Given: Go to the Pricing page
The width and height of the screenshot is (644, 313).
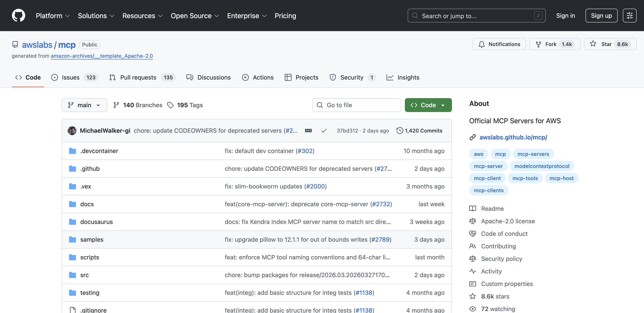Looking at the screenshot, I should 285,16.
